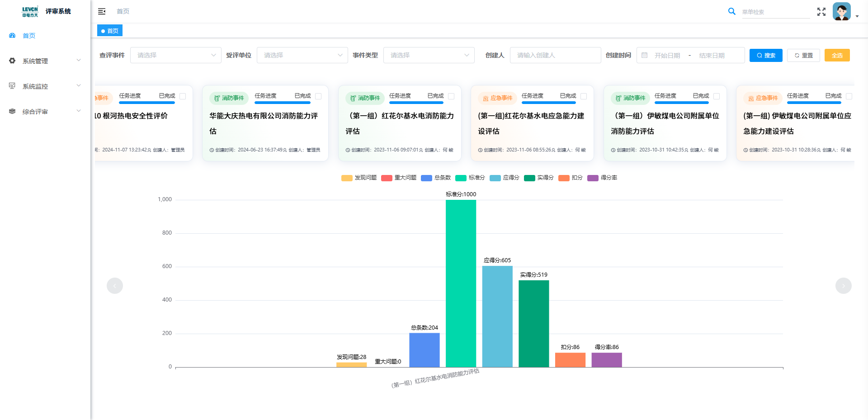Image resolution: width=868 pixels, height=420 pixels.
Task: Expand the 系统监控 menu chevron
Action: point(79,85)
